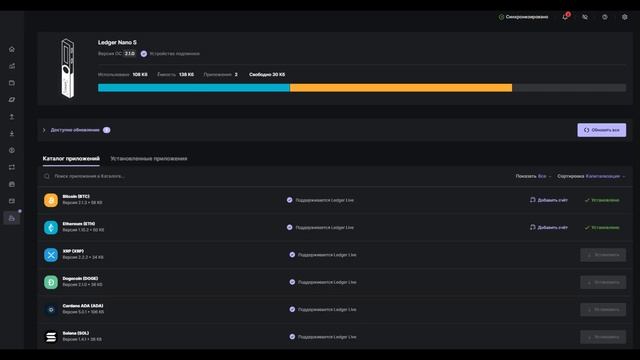This screenshot has width=640, height=360.
Task: Click the OS version number badge
Action: pyautogui.click(x=129, y=54)
